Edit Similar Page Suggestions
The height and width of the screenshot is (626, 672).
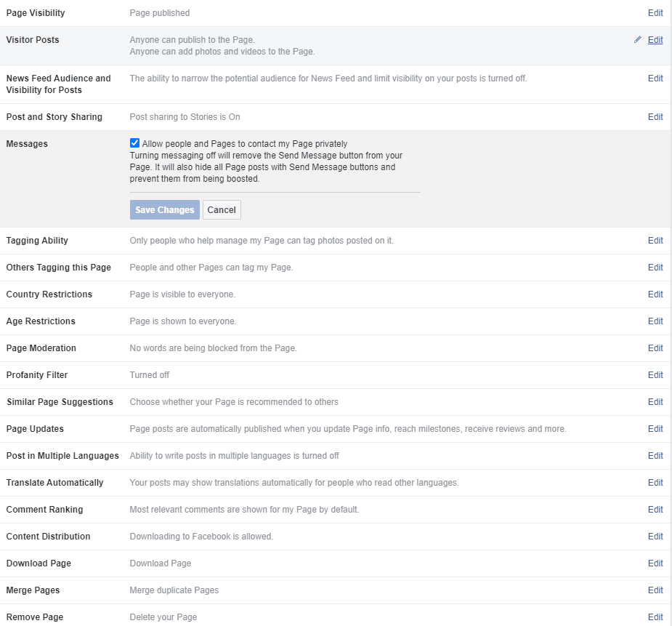(x=655, y=401)
